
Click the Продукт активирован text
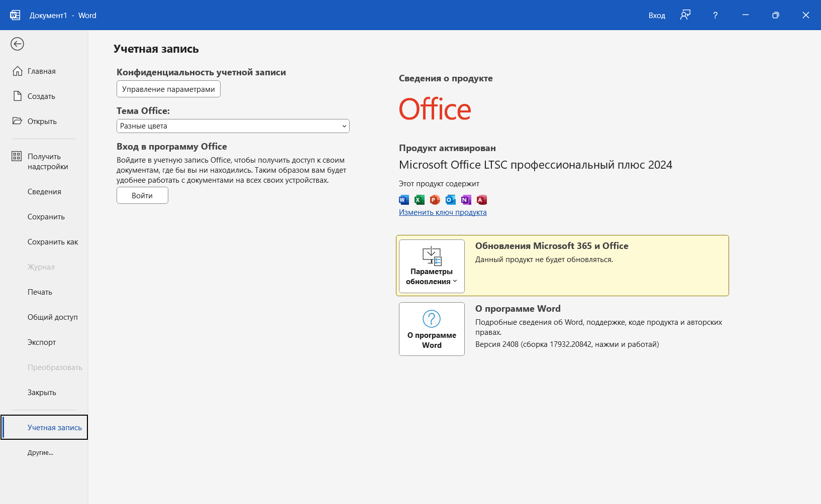pos(447,148)
